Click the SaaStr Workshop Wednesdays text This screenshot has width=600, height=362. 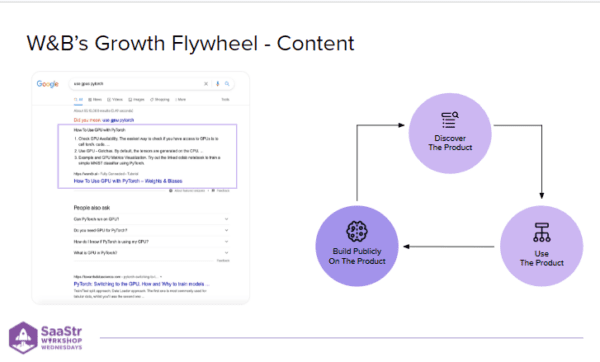pyautogui.click(x=61, y=337)
